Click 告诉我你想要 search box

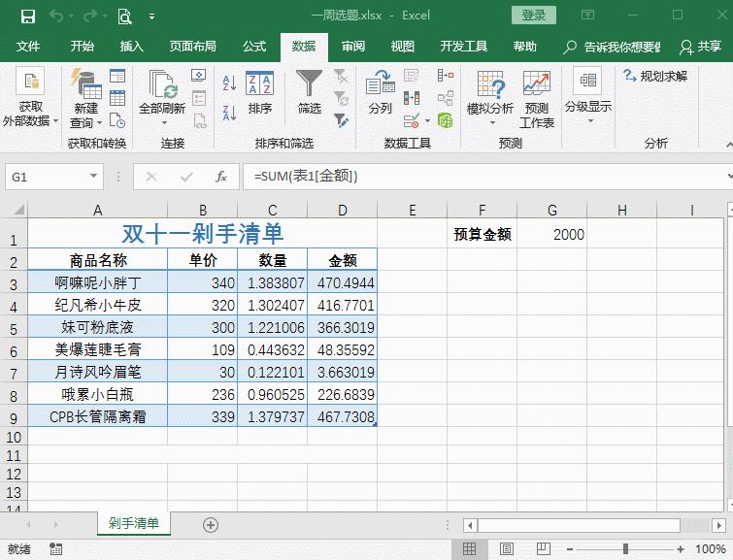coord(613,47)
